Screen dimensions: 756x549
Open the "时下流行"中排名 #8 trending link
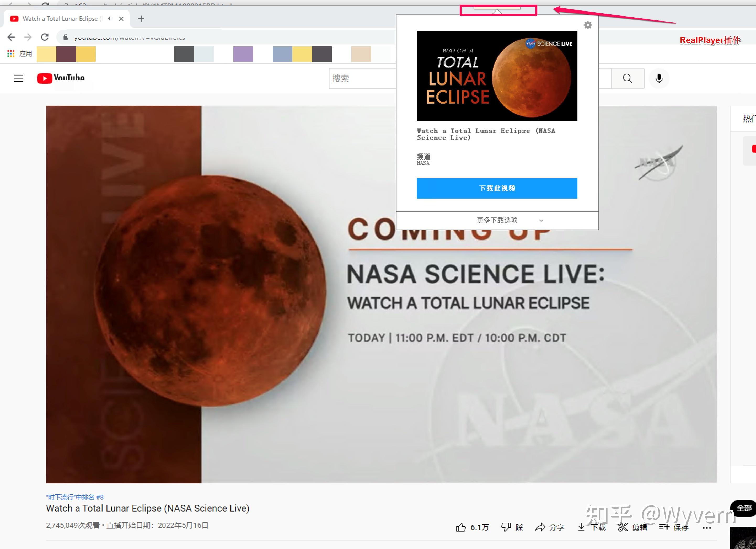point(75,497)
